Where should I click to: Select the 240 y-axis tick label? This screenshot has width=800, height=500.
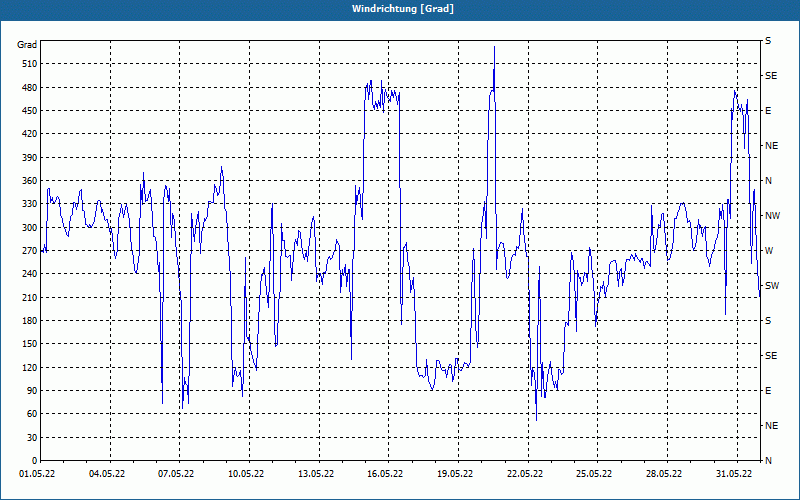(x=30, y=274)
